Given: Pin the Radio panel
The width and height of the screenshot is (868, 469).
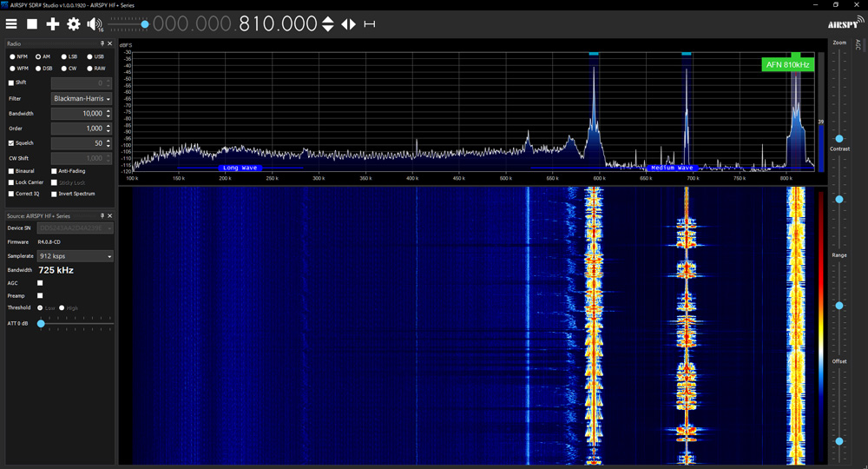Looking at the screenshot, I should tap(102, 43).
